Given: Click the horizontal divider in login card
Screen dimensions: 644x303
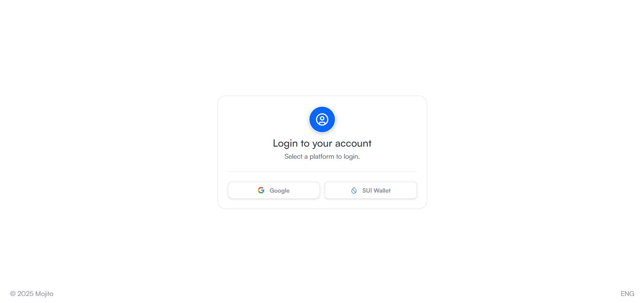Looking at the screenshot, I should click(322, 171).
